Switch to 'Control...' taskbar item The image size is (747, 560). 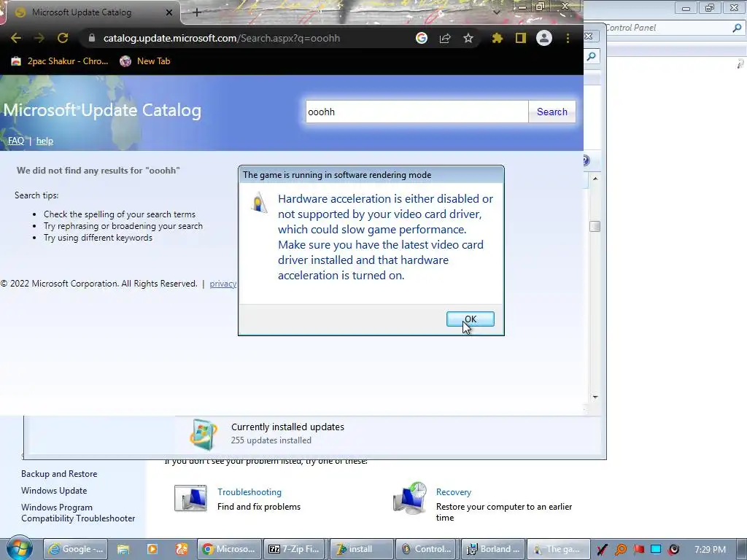427,549
